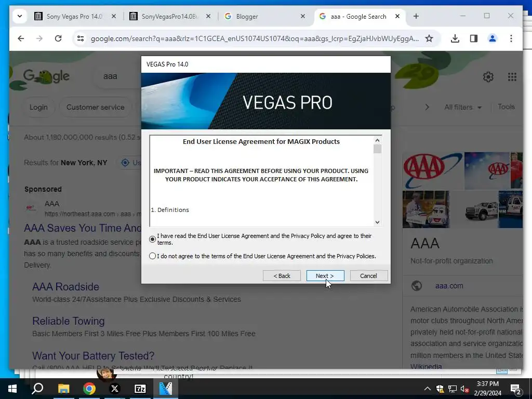The image size is (532, 399).
Task: Open the AAA Saves You Time sponsored link
Action: tap(83, 228)
